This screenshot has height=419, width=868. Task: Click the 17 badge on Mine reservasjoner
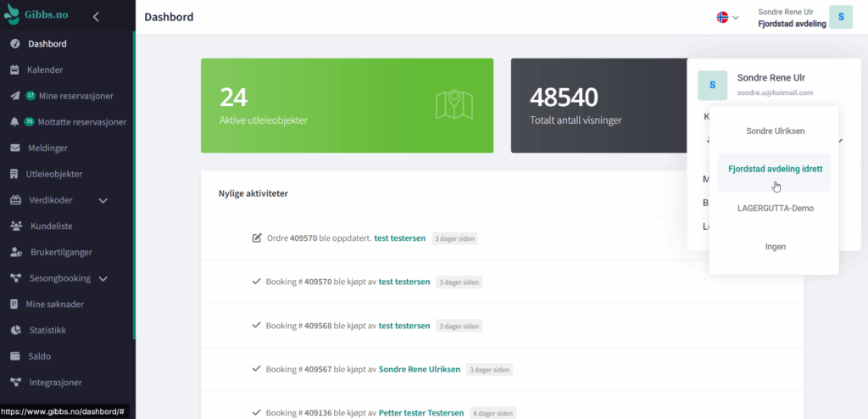pyautogui.click(x=31, y=96)
